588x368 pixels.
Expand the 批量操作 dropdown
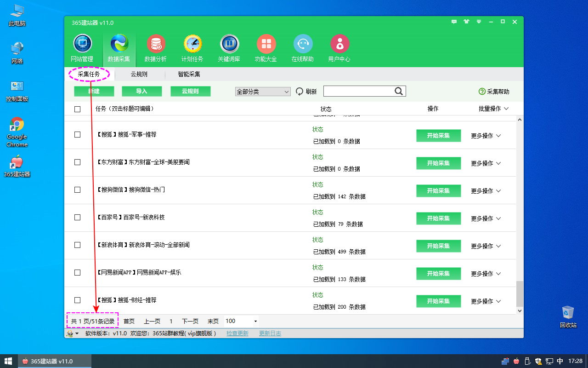[493, 109]
